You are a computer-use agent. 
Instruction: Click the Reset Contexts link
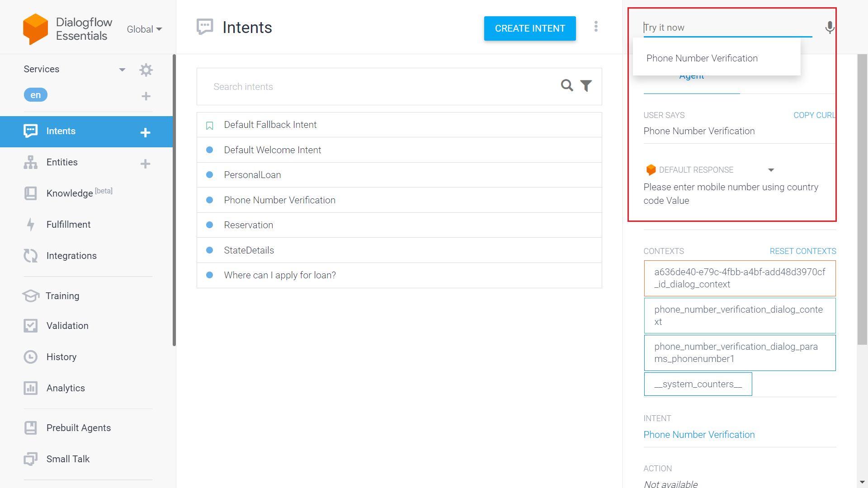tap(802, 251)
